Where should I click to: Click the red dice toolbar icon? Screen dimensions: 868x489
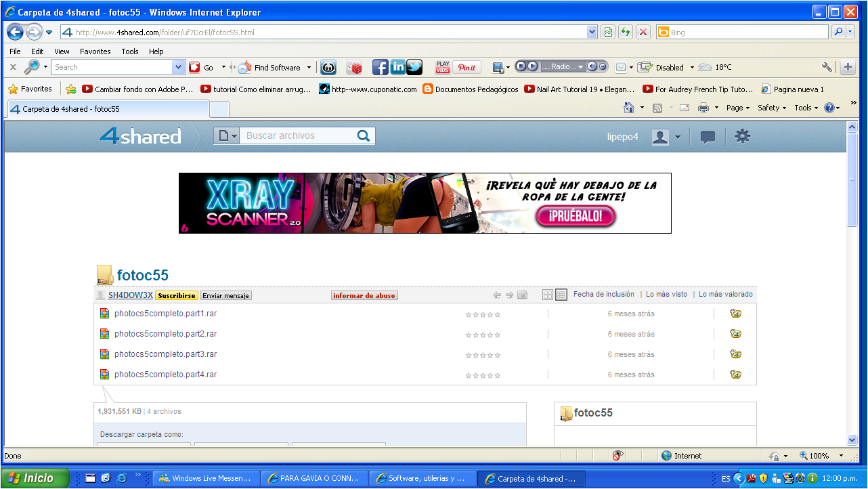pos(354,67)
